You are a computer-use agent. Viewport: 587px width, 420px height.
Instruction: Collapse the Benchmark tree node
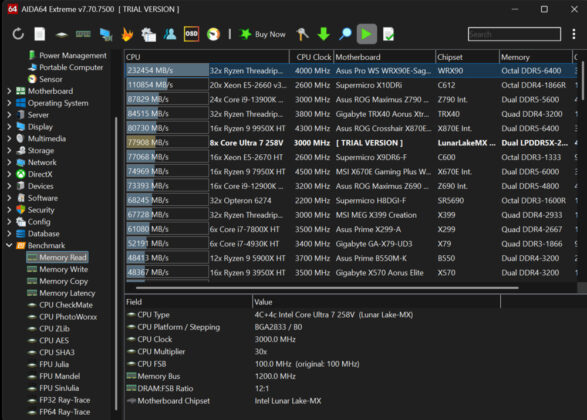9,246
